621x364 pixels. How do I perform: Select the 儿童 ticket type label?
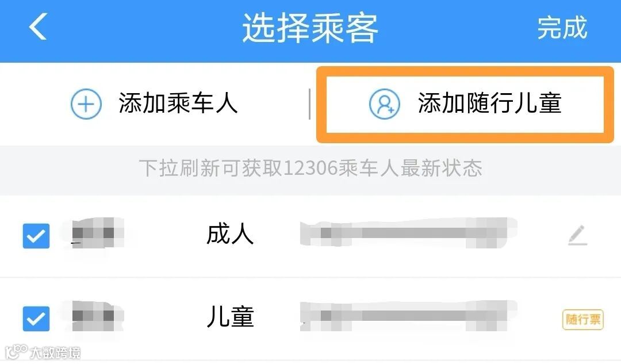pyautogui.click(x=230, y=317)
